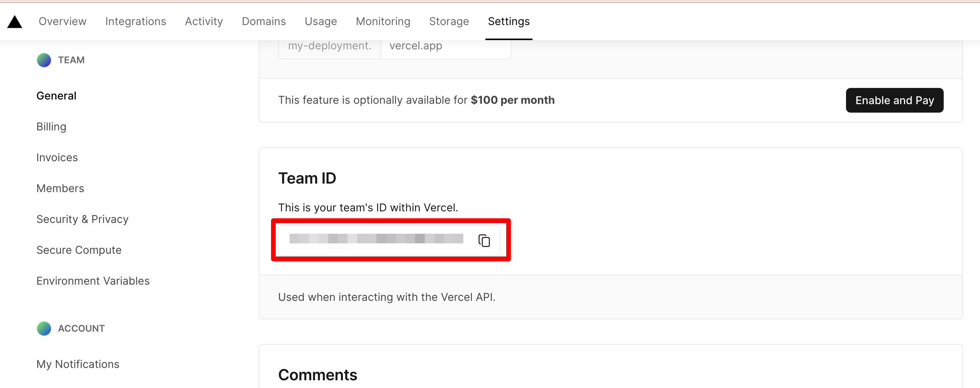Image resolution: width=980 pixels, height=388 pixels.
Task: Click the Team avatar icon in sidebar
Action: click(44, 60)
